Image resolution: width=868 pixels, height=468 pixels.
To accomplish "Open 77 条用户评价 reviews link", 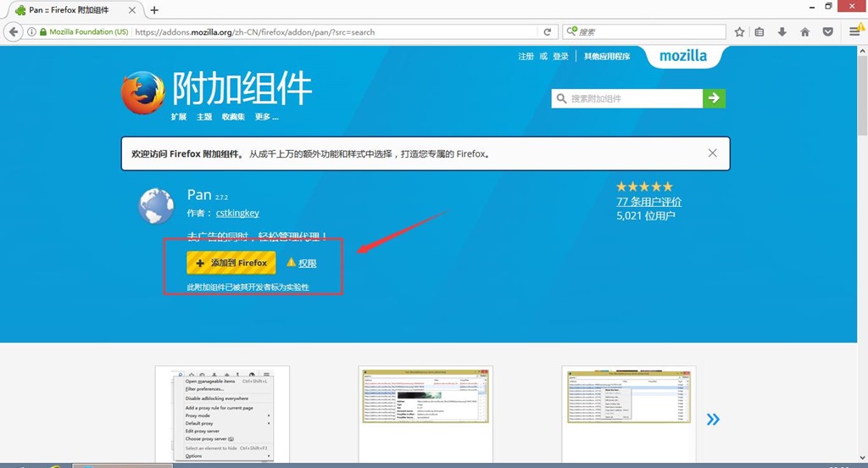I will pyautogui.click(x=648, y=202).
